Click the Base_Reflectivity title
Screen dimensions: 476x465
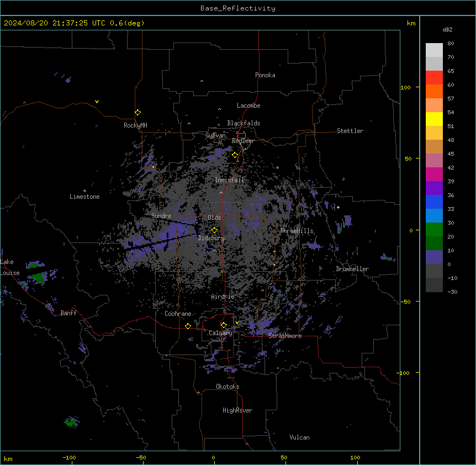pos(238,8)
